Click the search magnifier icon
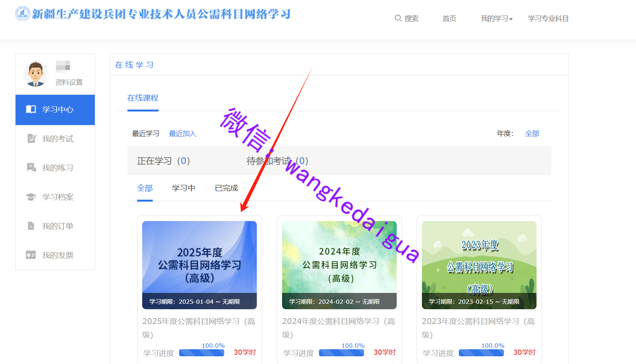636x364 pixels. coord(398,18)
